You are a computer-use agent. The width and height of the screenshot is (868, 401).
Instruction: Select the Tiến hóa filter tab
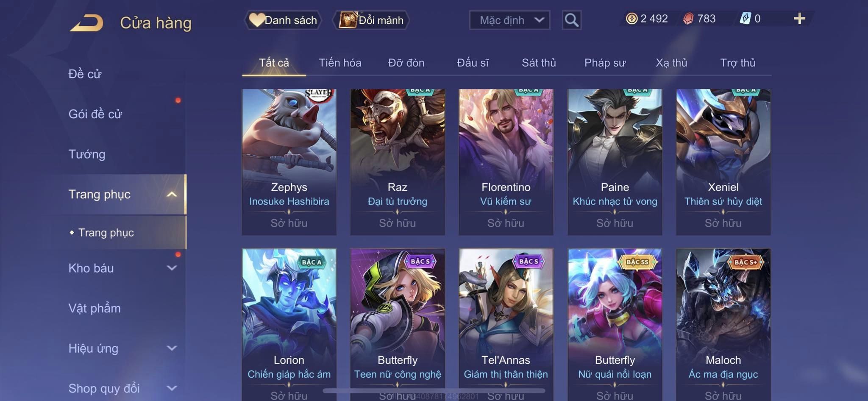coord(340,63)
